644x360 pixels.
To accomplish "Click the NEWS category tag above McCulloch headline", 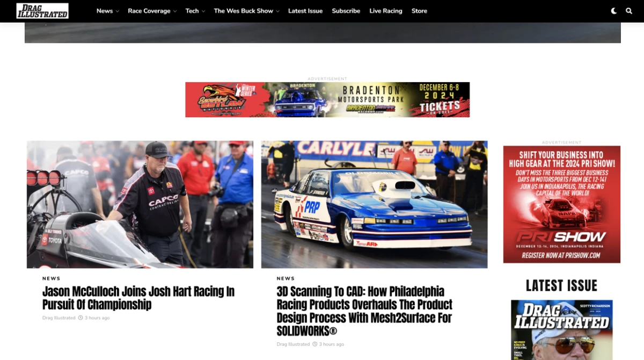I will (52, 278).
